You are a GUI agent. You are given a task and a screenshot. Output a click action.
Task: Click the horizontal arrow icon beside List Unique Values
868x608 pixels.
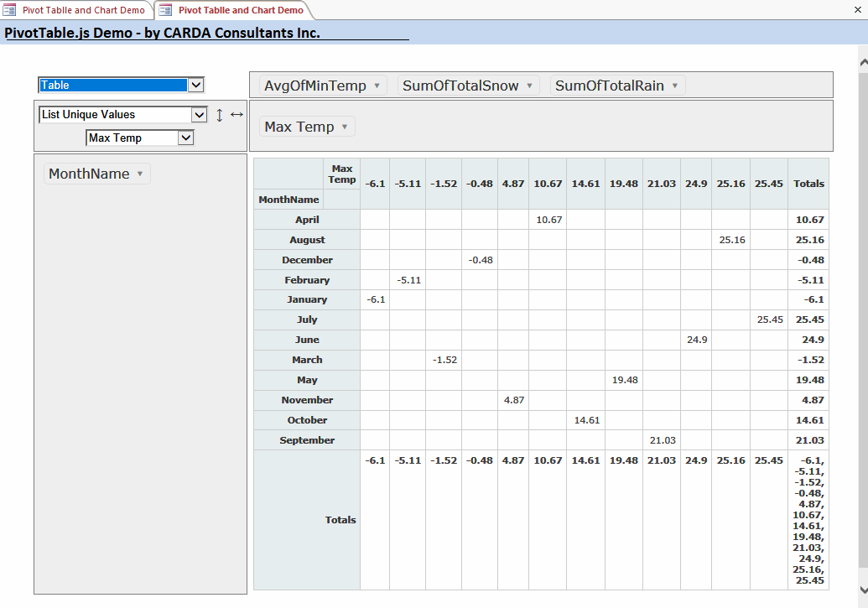(x=236, y=115)
